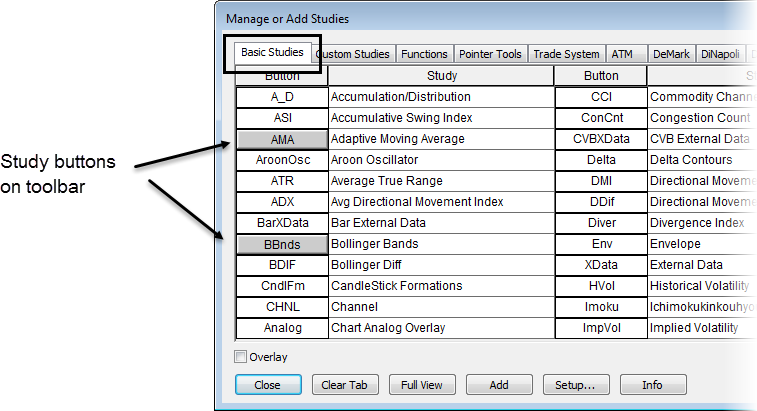
Task: Click the Full View button
Action: pos(422,385)
